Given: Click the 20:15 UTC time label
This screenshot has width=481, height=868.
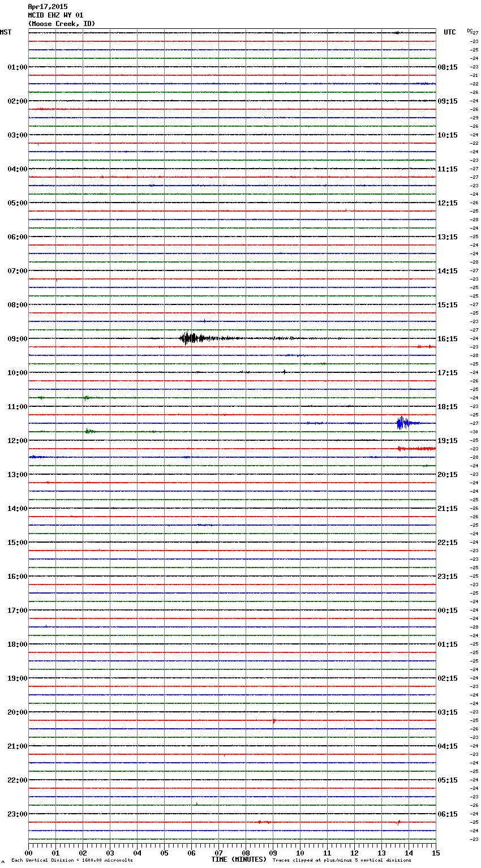Looking at the screenshot, I should pos(448,475).
